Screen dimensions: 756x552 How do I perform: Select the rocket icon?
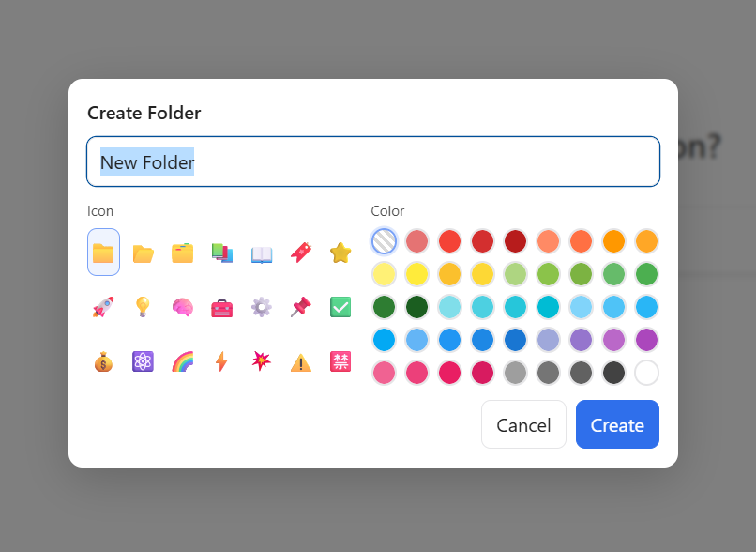tap(103, 307)
